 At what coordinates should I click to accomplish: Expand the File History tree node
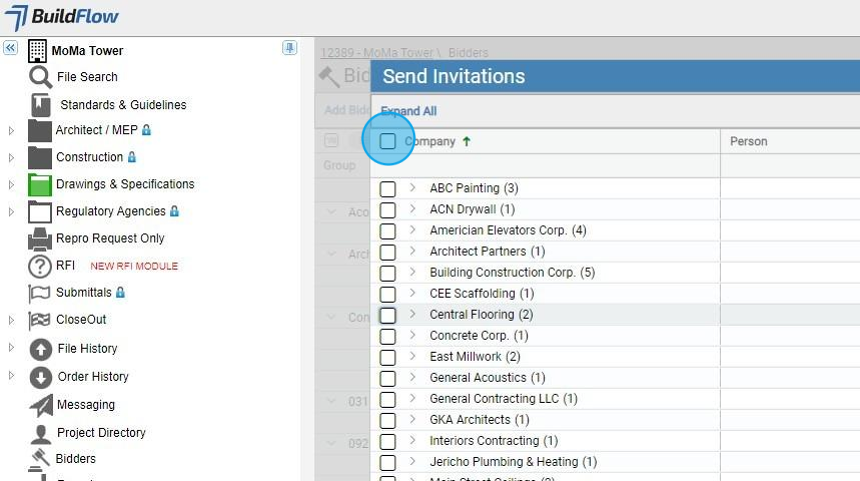pos(11,347)
